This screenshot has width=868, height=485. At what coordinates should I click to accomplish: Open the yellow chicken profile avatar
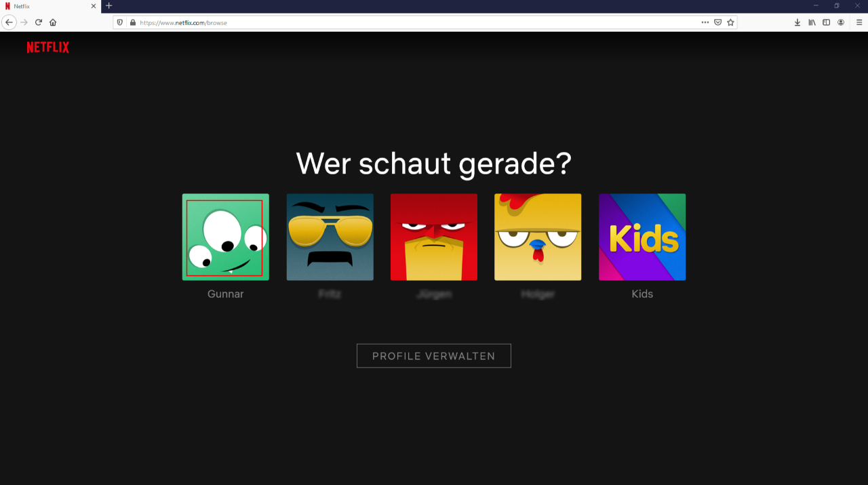[538, 237]
